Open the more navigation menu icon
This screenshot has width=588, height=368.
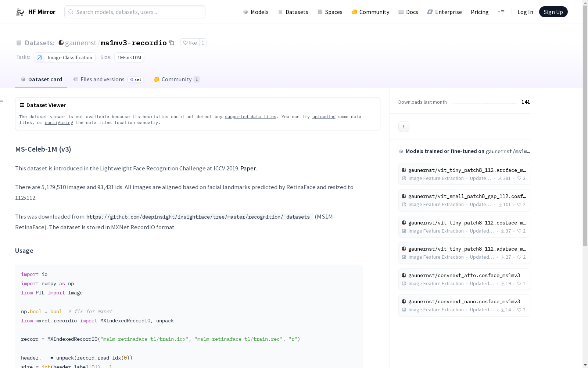pyautogui.click(x=501, y=12)
